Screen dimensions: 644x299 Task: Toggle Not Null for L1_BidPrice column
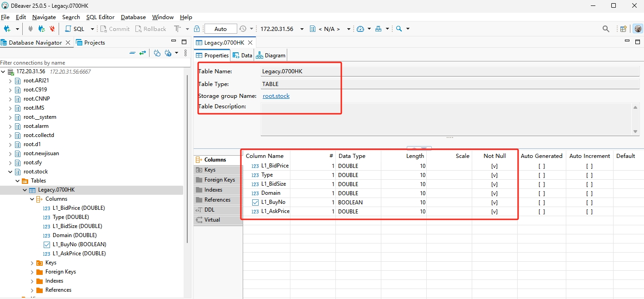(494, 166)
